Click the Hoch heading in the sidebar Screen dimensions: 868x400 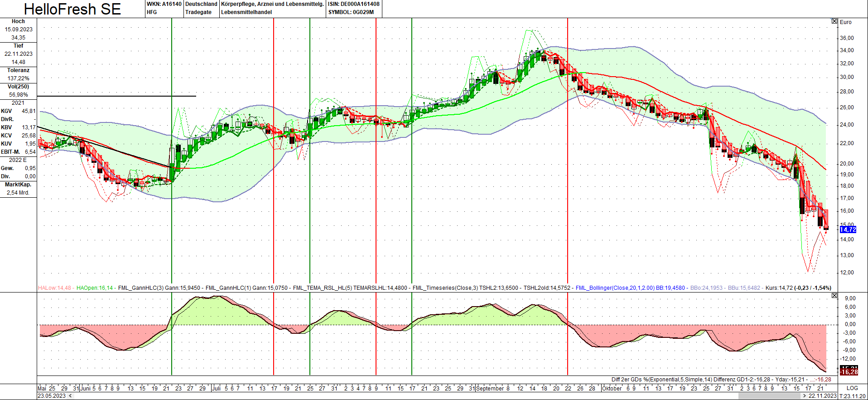tap(18, 21)
